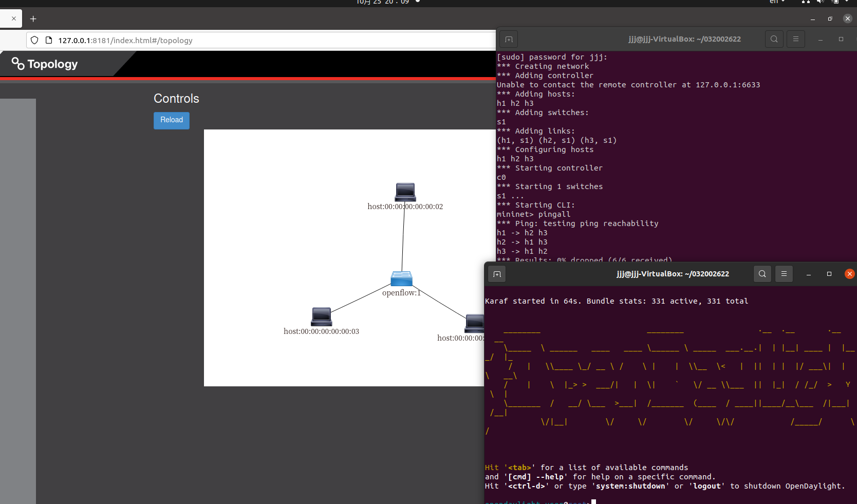
Task: Minimize the browser window
Action: pyautogui.click(x=813, y=18)
